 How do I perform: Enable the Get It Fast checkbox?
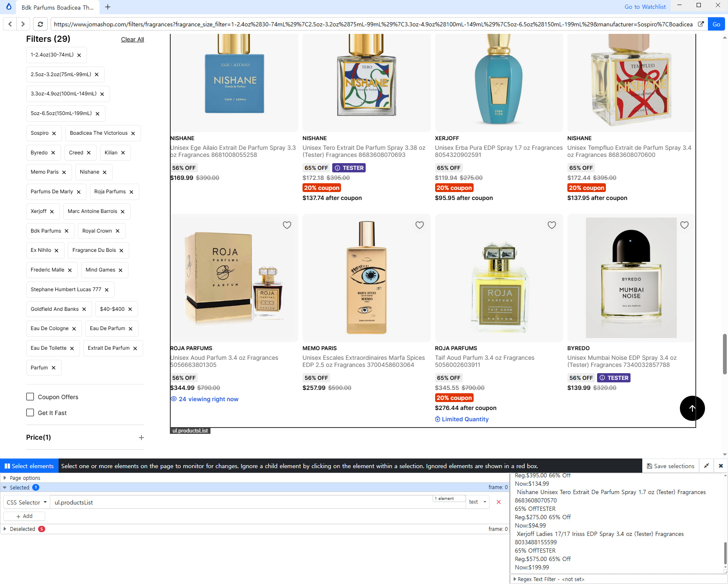point(30,413)
